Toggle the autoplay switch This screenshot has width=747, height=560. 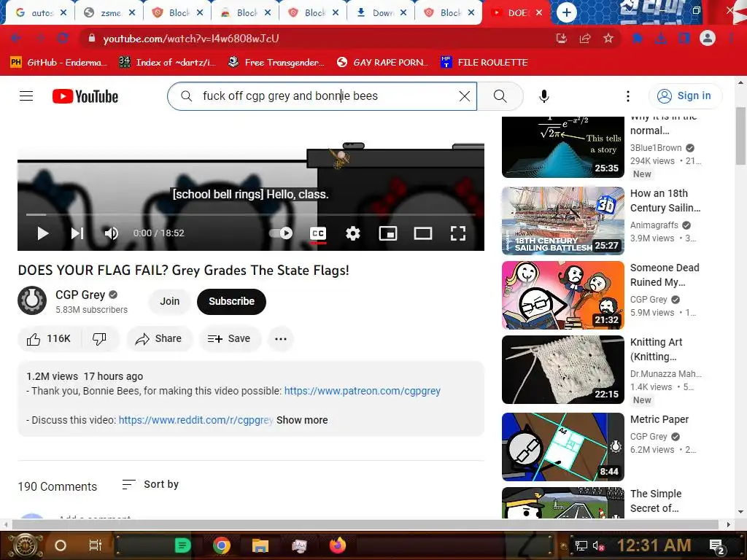[x=281, y=233]
